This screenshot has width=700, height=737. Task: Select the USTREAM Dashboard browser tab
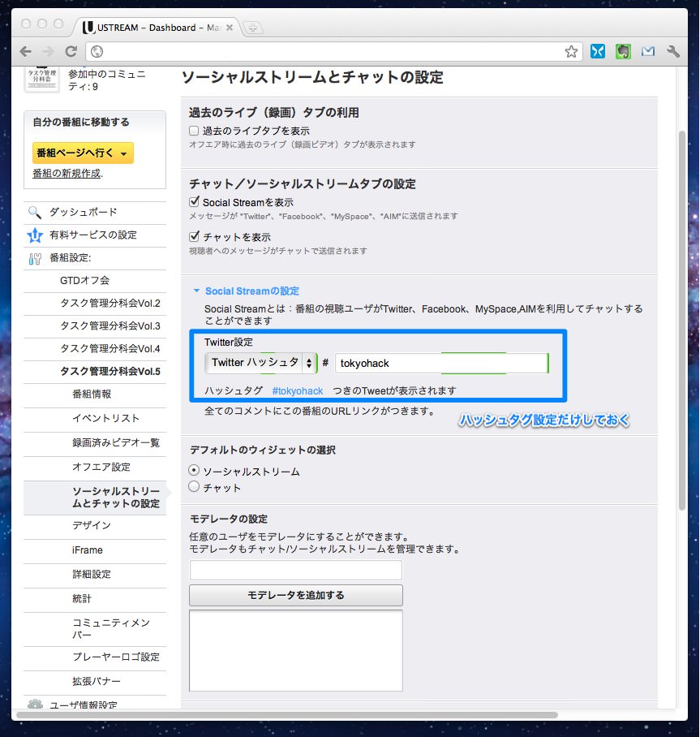tap(158, 28)
